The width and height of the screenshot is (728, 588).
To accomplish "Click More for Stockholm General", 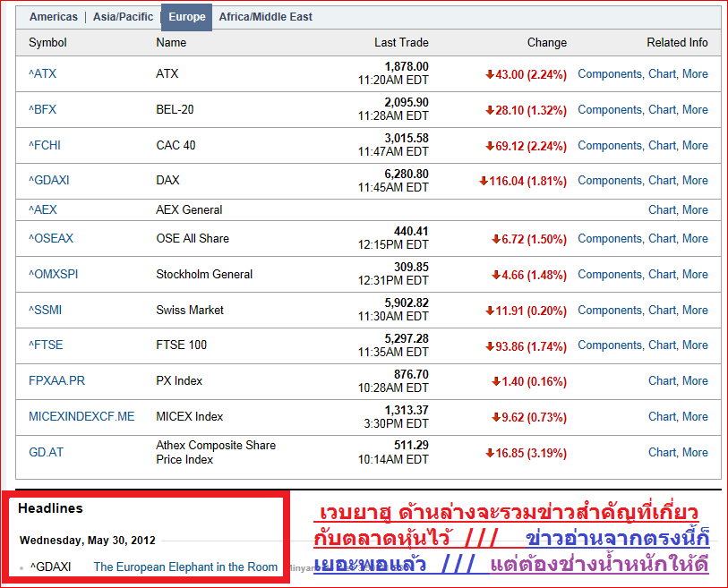I will point(695,274).
